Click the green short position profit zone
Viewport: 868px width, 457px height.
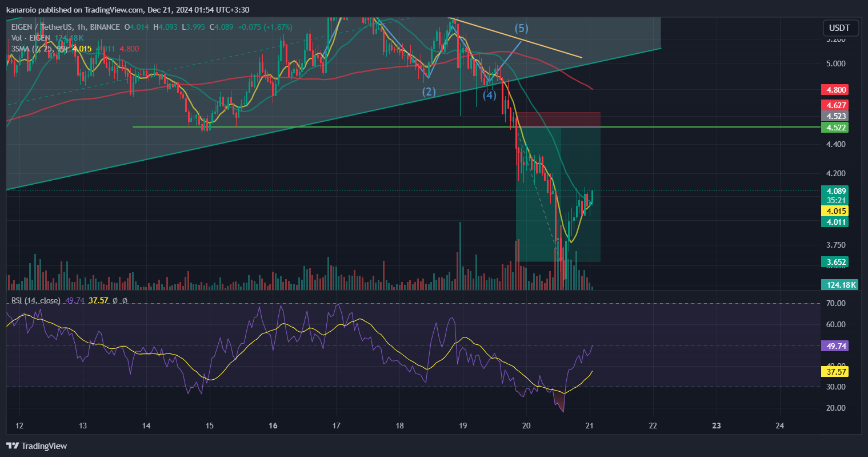coord(558,194)
